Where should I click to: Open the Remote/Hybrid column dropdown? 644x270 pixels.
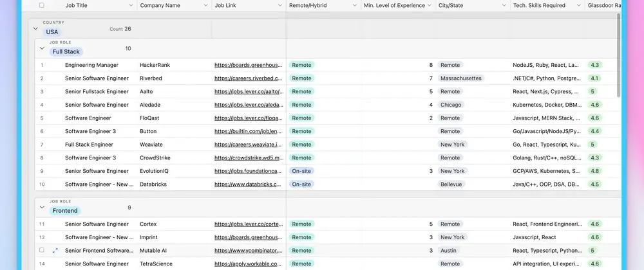(x=355, y=6)
